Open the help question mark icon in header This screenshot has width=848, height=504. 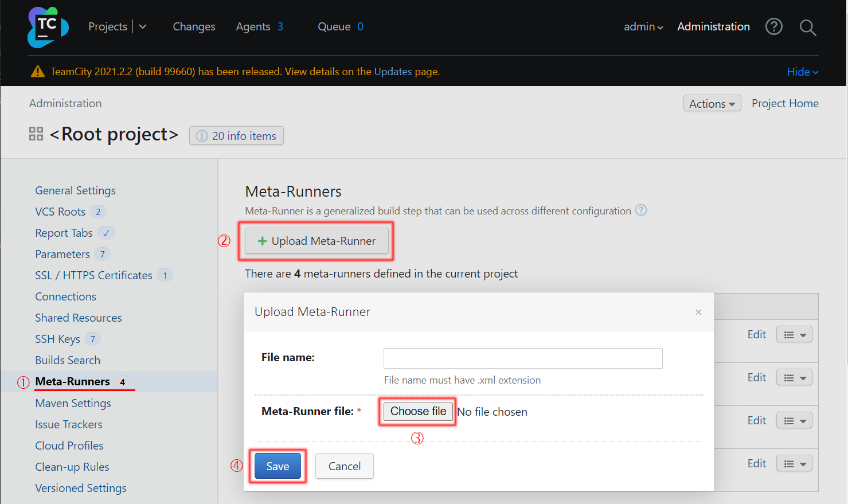[x=773, y=27]
